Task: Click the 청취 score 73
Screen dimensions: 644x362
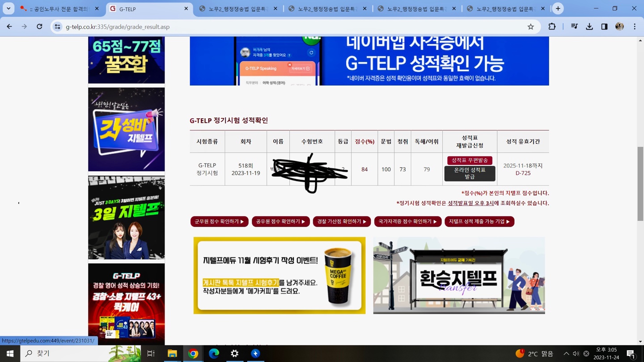Action: (402, 169)
